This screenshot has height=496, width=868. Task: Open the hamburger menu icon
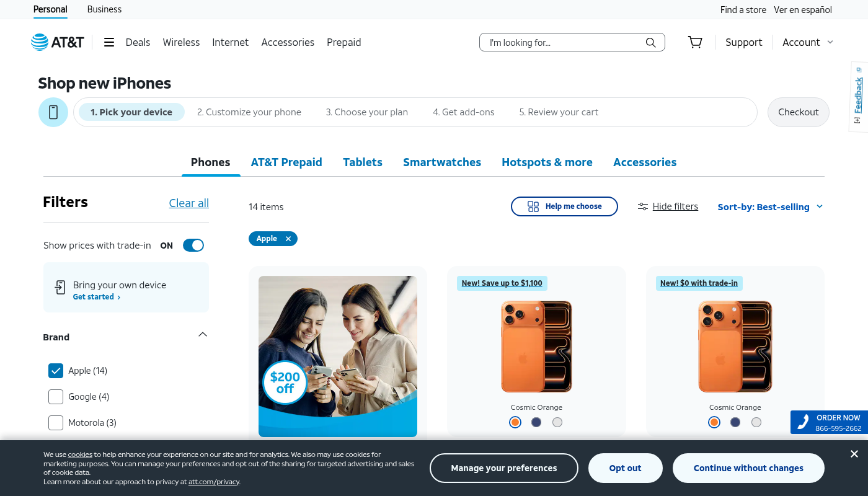[x=109, y=42]
